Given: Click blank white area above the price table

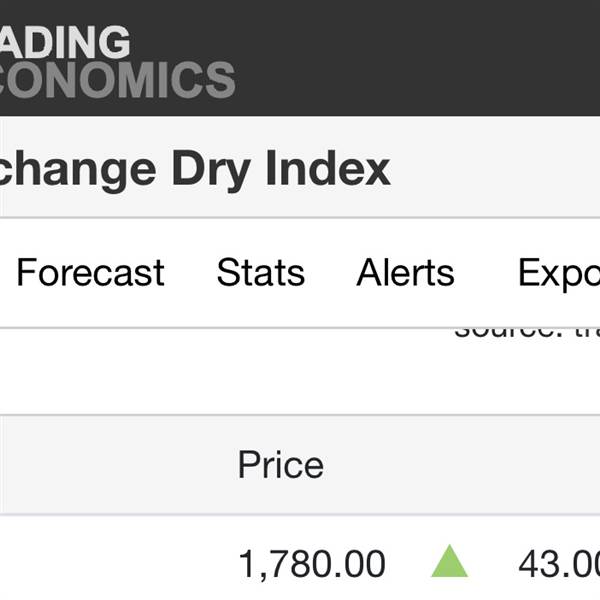Looking at the screenshot, I should 230,371.
